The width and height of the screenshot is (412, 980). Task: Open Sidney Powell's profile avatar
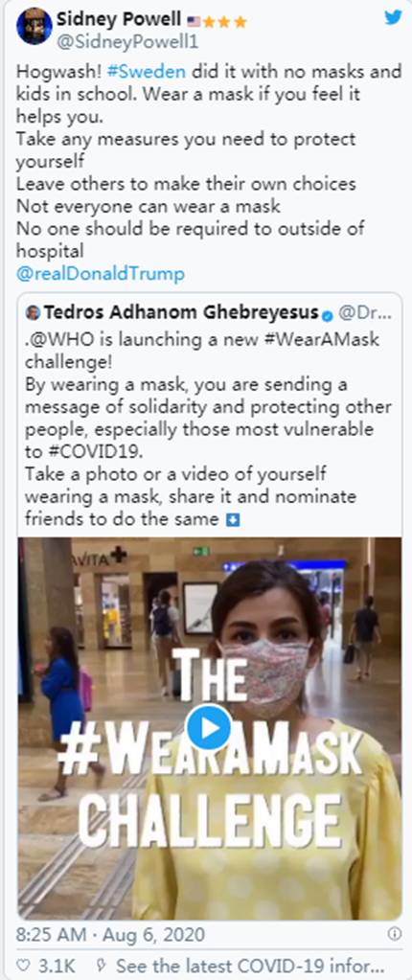click(34, 26)
